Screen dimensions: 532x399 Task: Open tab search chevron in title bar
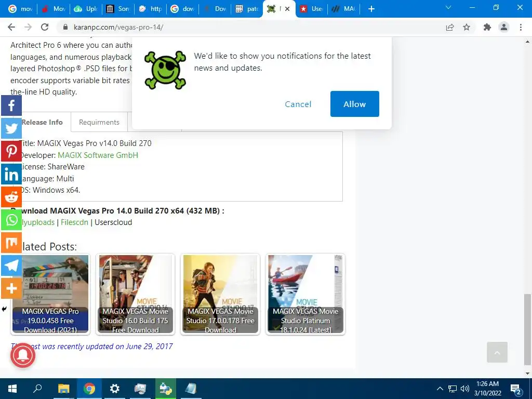coord(448,7)
